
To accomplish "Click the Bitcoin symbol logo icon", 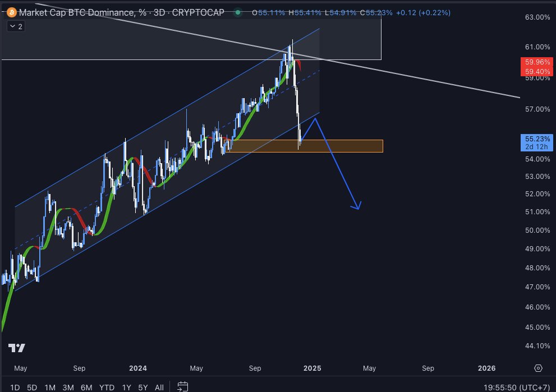I will (12, 13).
